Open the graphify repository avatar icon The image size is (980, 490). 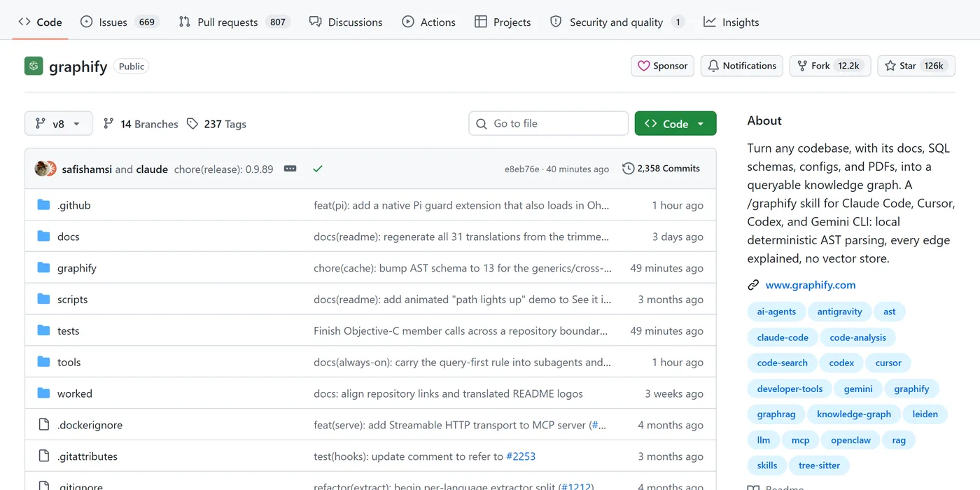coord(34,66)
